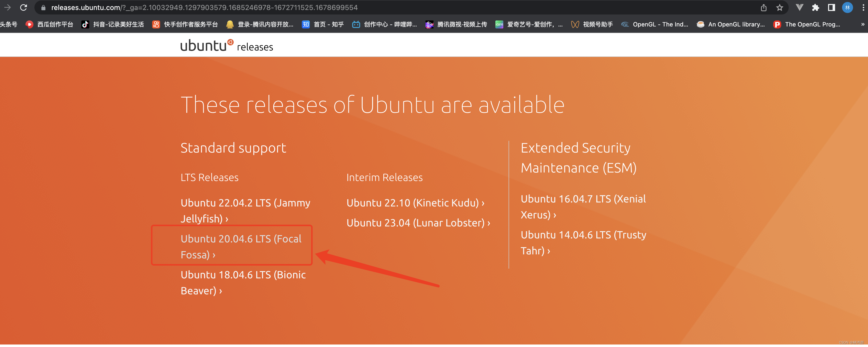Open The OpenGL Prog... bookmark

pos(807,24)
